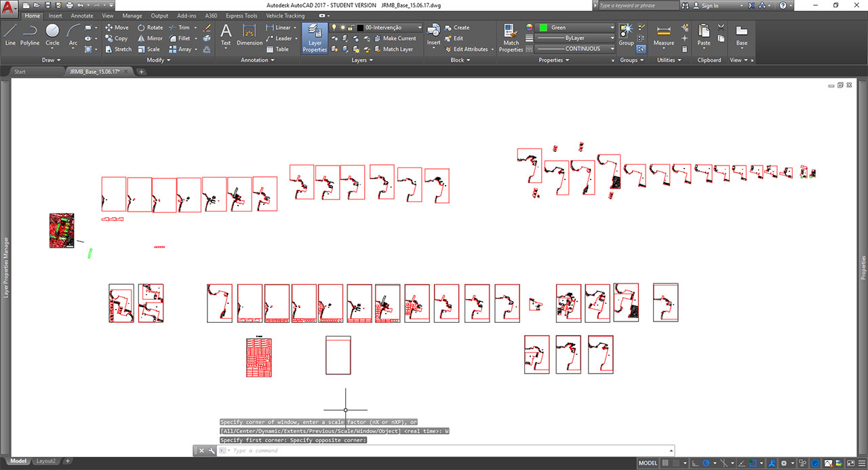
Task: Expand the Block panel
Action: (461, 60)
